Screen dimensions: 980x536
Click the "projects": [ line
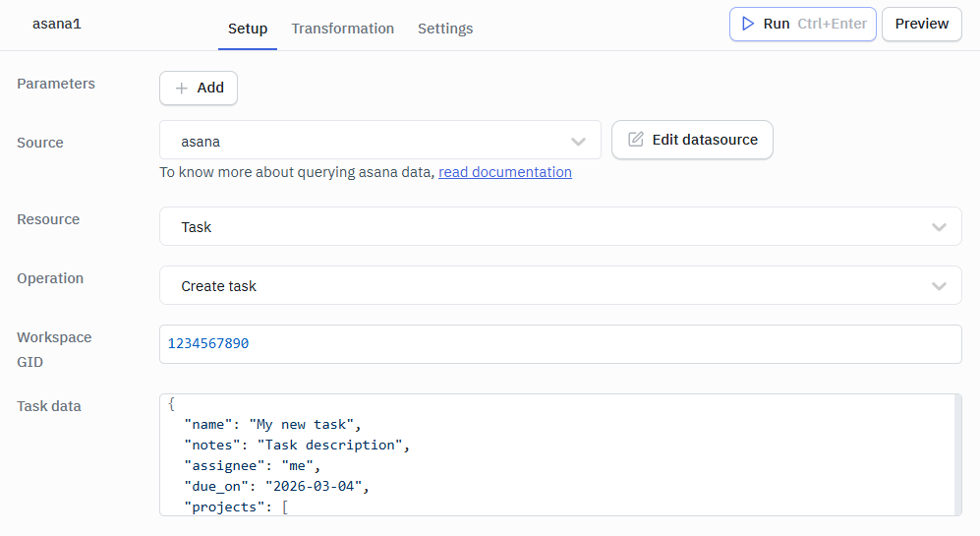tap(236, 507)
